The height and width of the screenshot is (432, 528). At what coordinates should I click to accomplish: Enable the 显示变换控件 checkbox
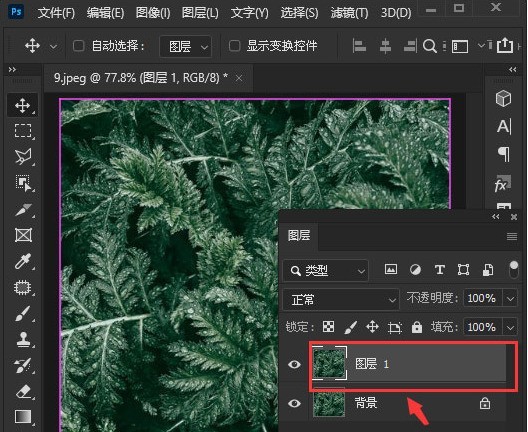234,45
